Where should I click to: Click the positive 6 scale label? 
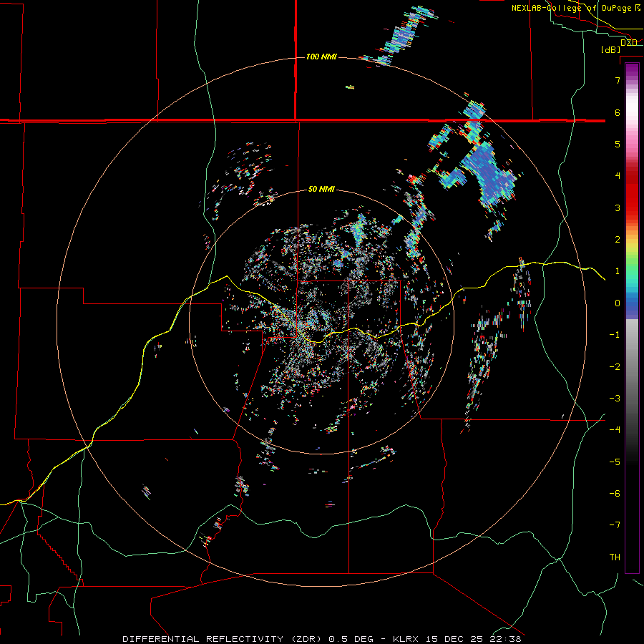(x=618, y=112)
